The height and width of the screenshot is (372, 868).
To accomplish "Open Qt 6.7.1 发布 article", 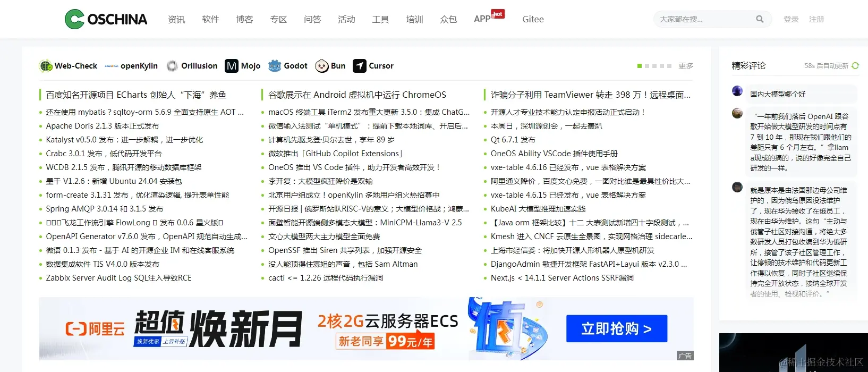I will point(513,140).
